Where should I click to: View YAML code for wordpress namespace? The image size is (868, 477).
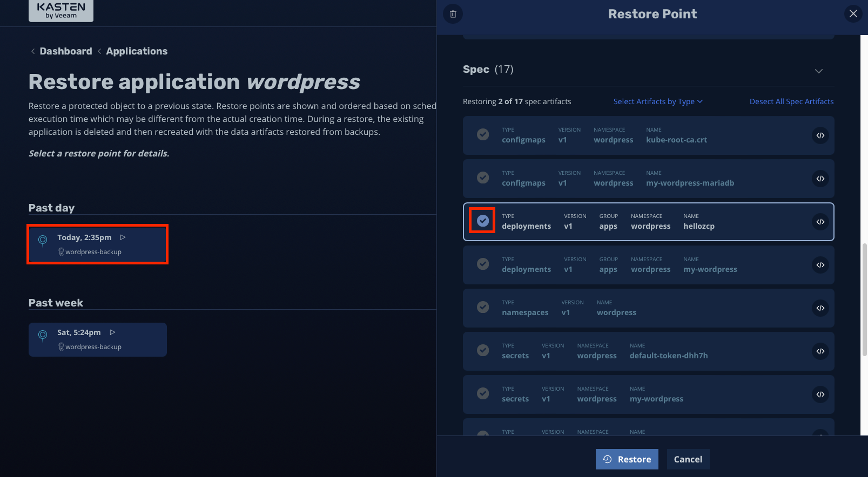click(820, 308)
